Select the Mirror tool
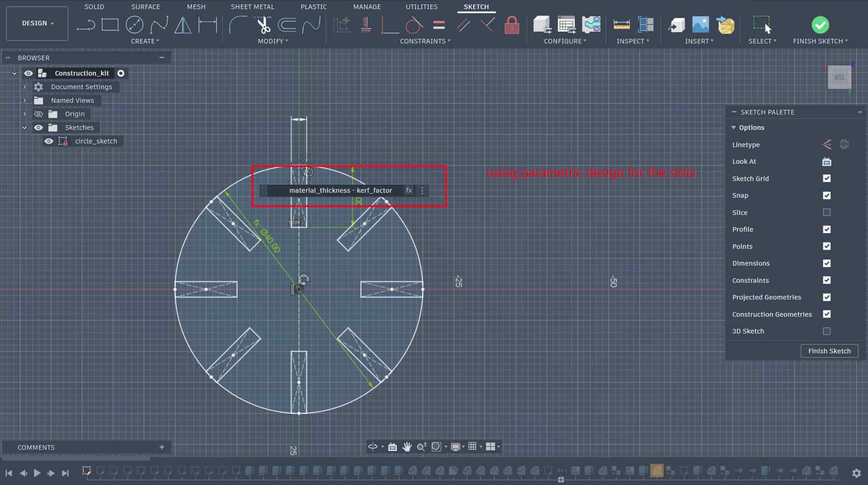868x485 pixels. [x=183, y=24]
